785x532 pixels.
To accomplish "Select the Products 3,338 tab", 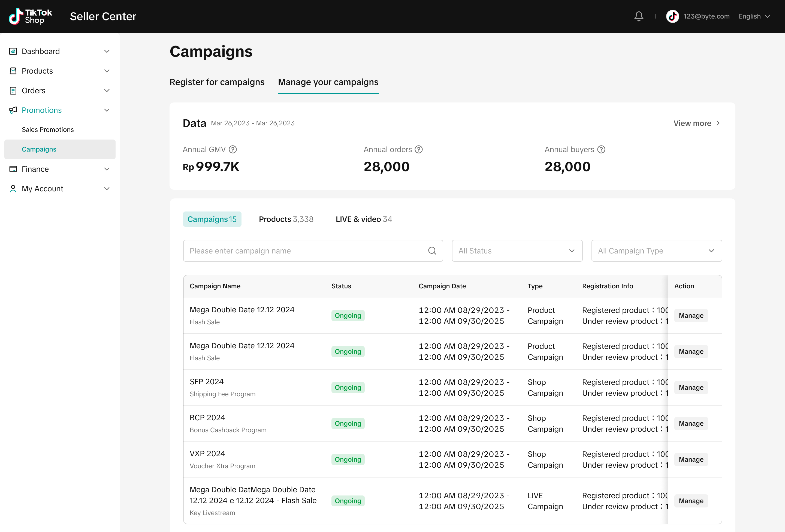I will pyautogui.click(x=286, y=219).
